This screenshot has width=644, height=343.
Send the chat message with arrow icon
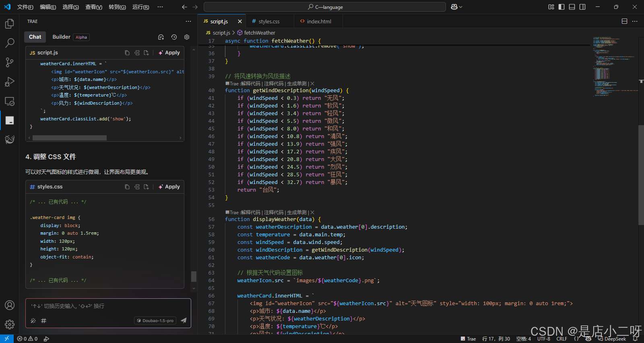click(184, 320)
